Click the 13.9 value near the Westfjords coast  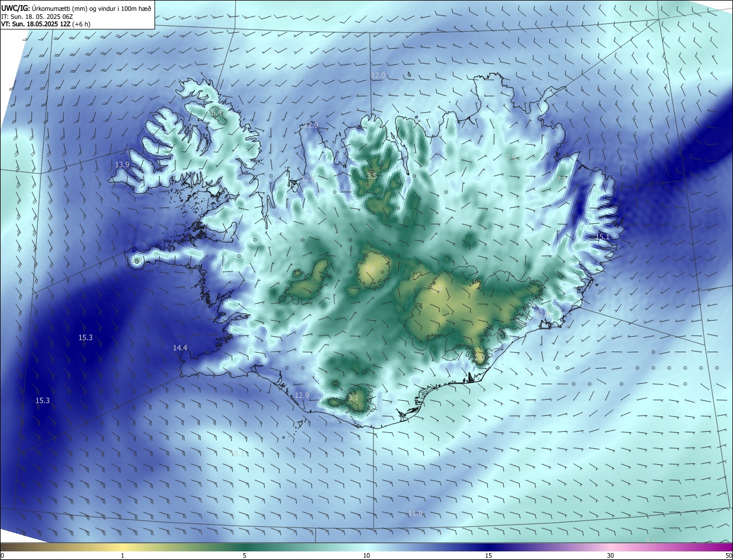point(123,165)
